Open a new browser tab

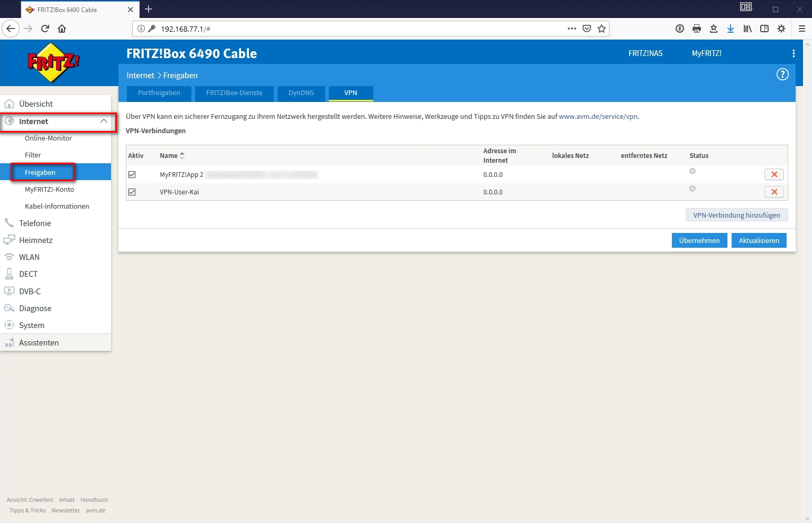pyautogui.click(x=149, y=9)
